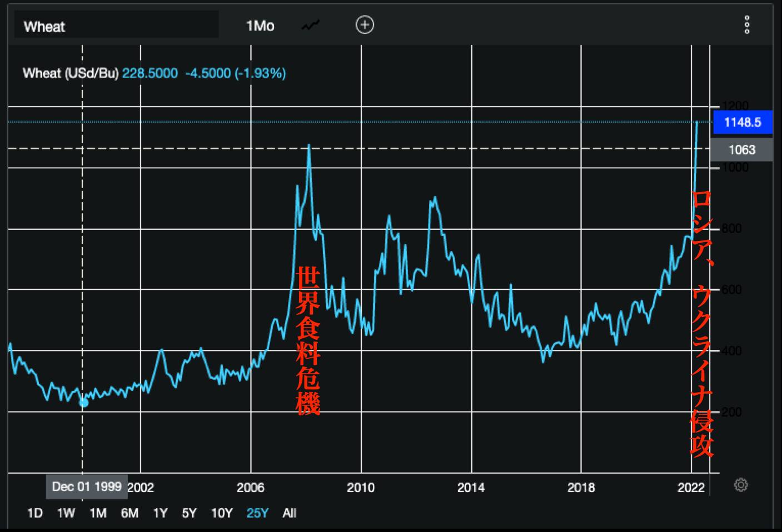Open the chart type line icon

pyautogui.click(x=311, y=26)
